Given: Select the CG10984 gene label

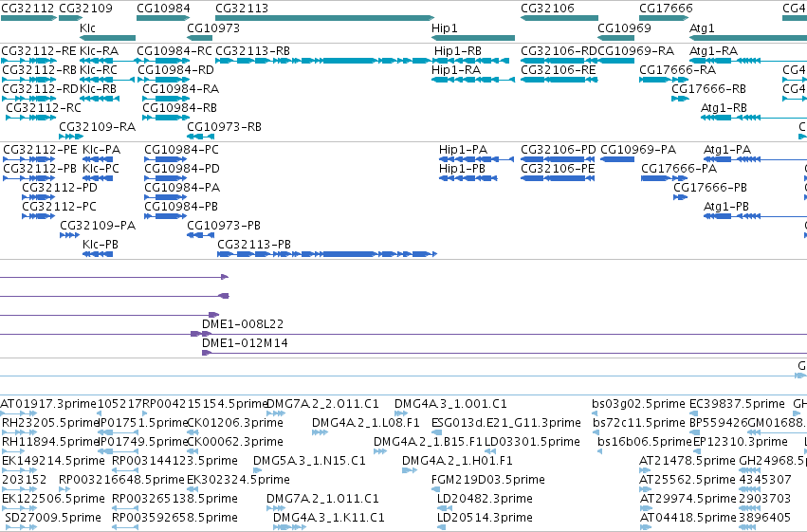Looking at the screenshot, I should pos(163,9).
